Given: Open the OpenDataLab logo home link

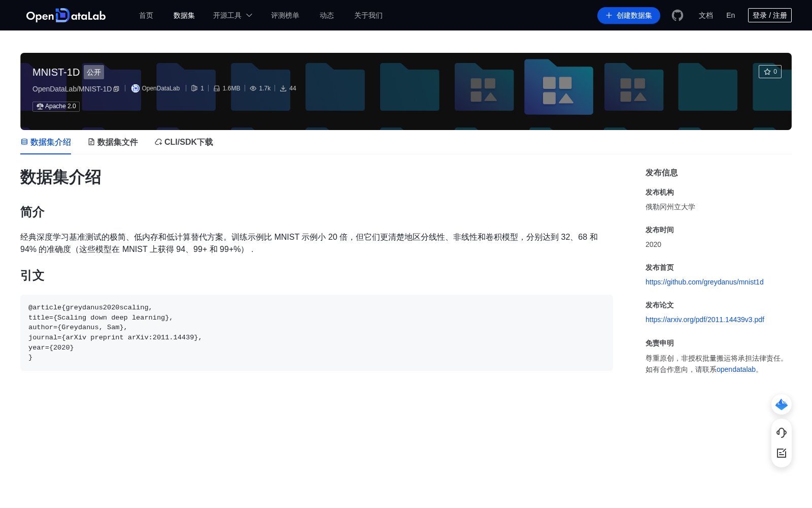Looking at the screenshot, I should point(66,15).
